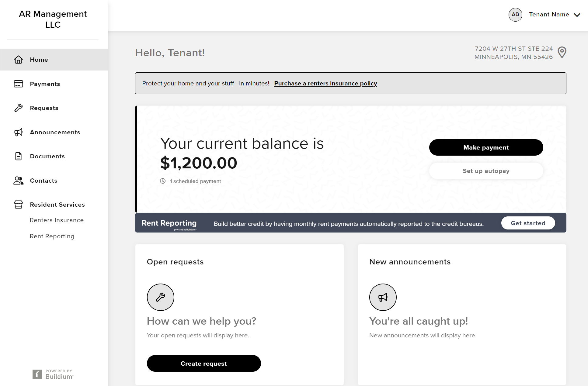Click the Contacts people icon
This screenshot has width=588, height=386.
(19, 181)
